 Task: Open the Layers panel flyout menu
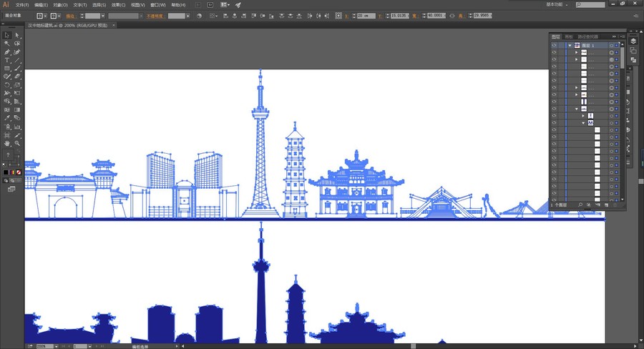(623, 36)
